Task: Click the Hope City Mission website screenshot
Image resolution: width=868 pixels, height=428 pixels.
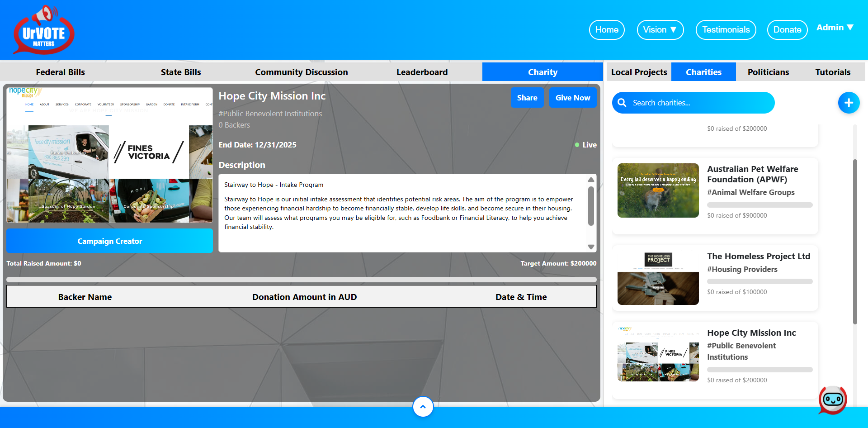Action: [x=109, y=155]
